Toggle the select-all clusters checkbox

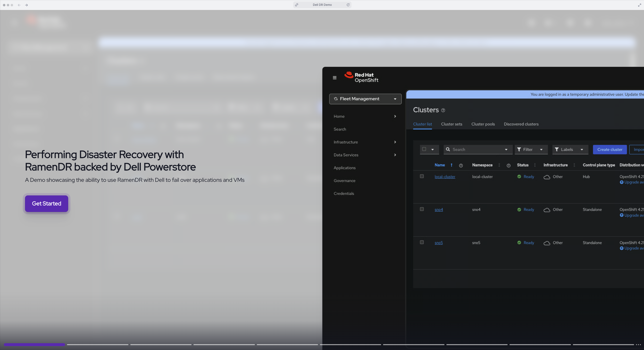[424, 149]
